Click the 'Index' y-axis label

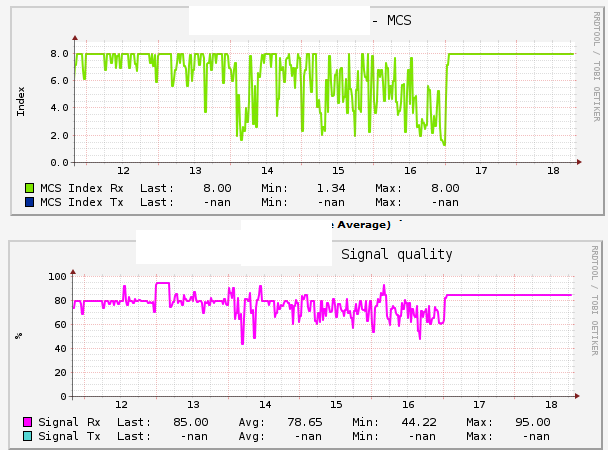[x=20, y=102]
